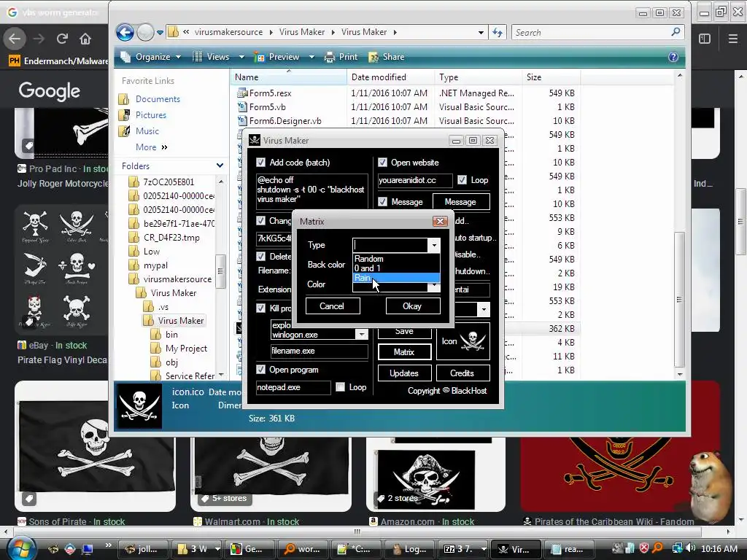Click the Updates button
The height and width of the screenshot is (560, 747).
click(404, 373)
